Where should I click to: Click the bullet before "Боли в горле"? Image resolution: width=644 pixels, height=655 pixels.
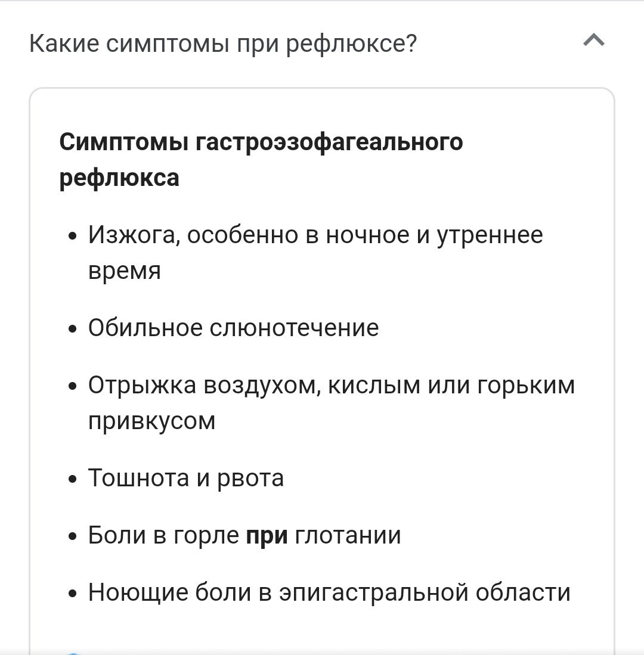coord(73,536)
